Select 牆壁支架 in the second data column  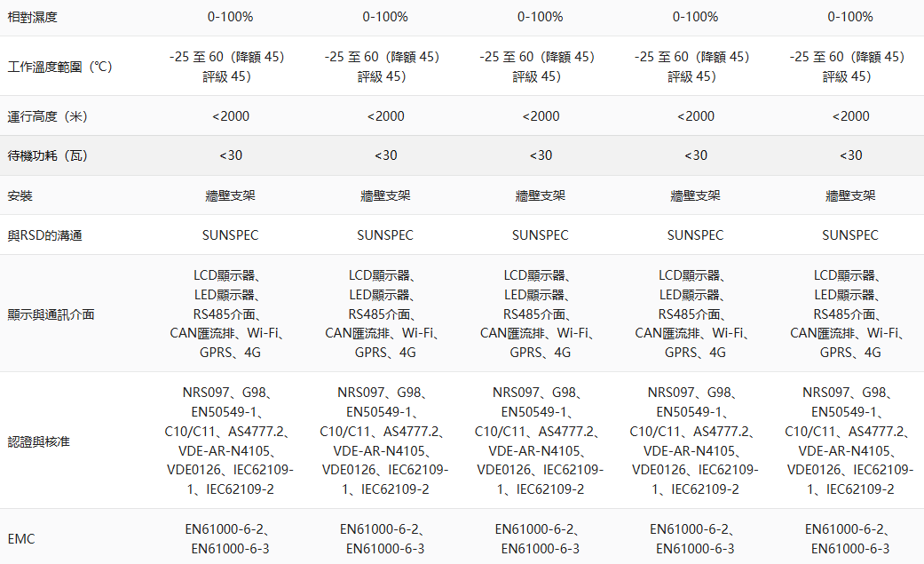tap(385, 195)
